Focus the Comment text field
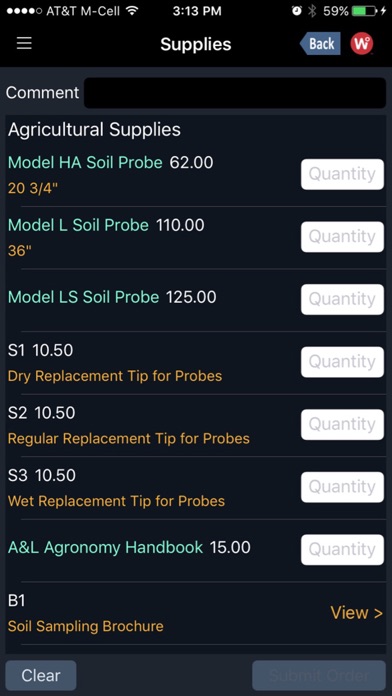The height and width of the screenshot is (696, 392). [x=235, y=93]
